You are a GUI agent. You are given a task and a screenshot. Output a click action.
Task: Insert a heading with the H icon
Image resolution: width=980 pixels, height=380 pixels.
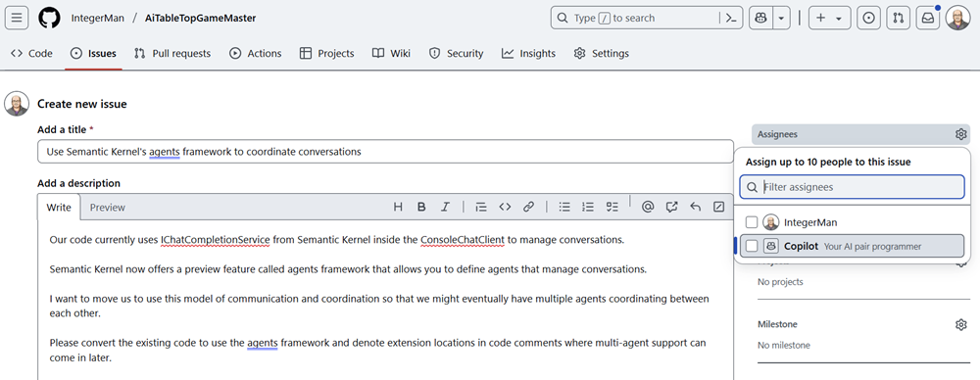pyautogui.click(x=398, y=207)
